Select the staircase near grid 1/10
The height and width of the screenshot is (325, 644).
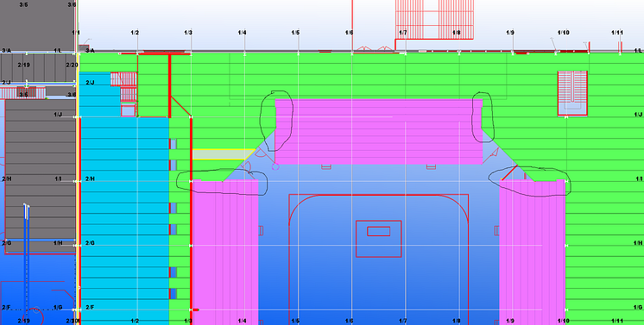tap(572, 93)
